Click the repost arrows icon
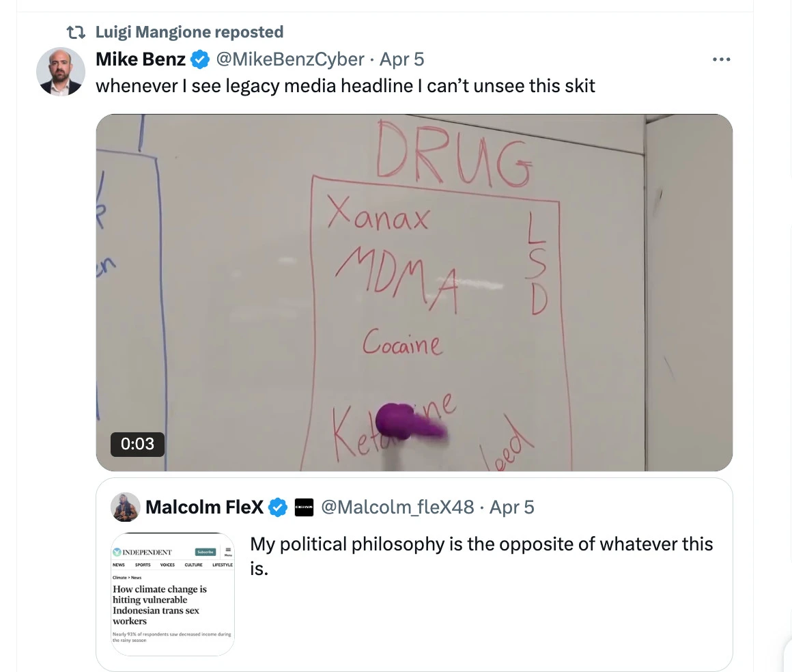 click(x=76, y=32)
